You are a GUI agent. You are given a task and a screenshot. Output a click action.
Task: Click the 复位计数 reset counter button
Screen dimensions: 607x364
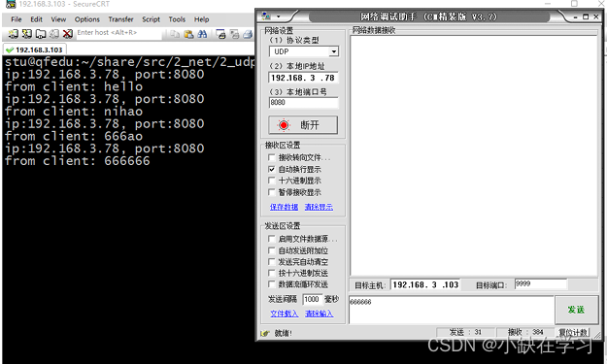tap(573, 332)
